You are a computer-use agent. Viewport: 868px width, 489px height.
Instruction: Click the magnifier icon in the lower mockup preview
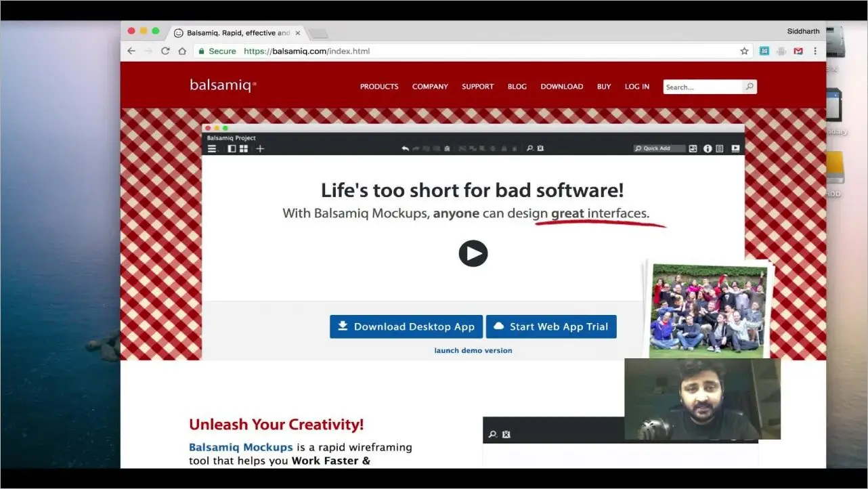tap(493, 434)
